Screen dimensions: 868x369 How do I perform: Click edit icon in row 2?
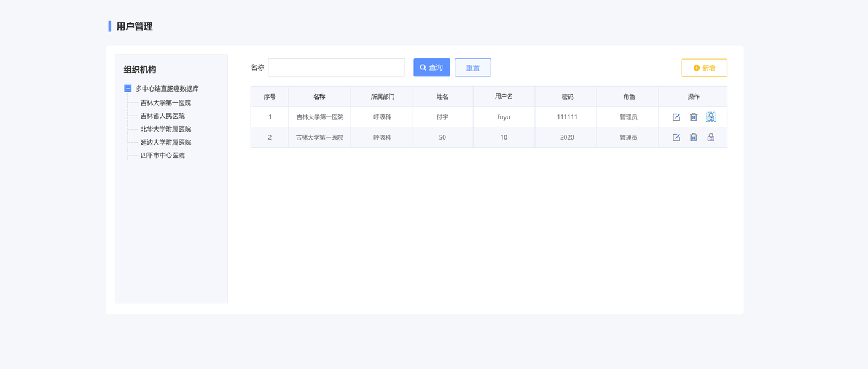pyautogui.click(x=676, y=137)
